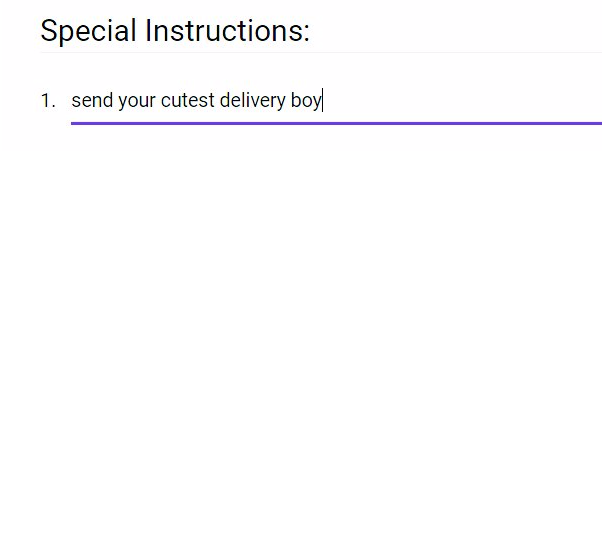Click the 'Special Instructions:' heading

tap(175, 31)
